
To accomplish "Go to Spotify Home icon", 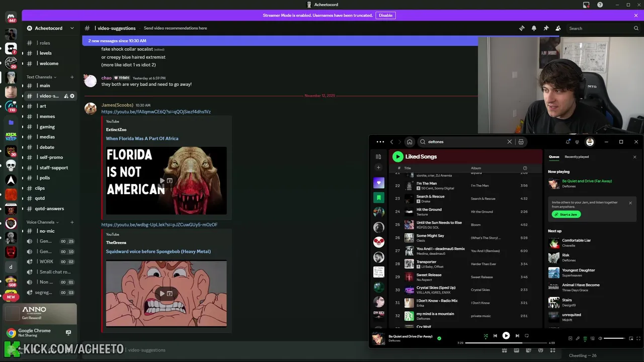I will pyautogui.click(x=410, y=142).
